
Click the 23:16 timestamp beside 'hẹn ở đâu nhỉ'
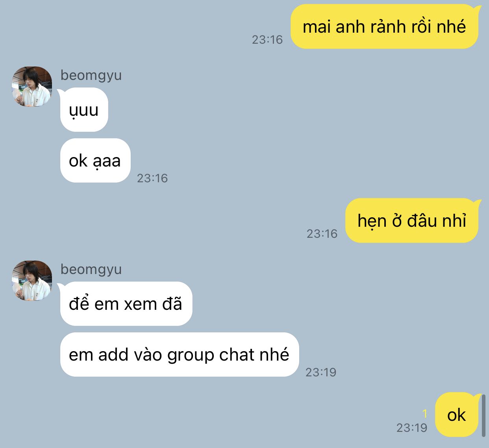click(x=322, y=234)
